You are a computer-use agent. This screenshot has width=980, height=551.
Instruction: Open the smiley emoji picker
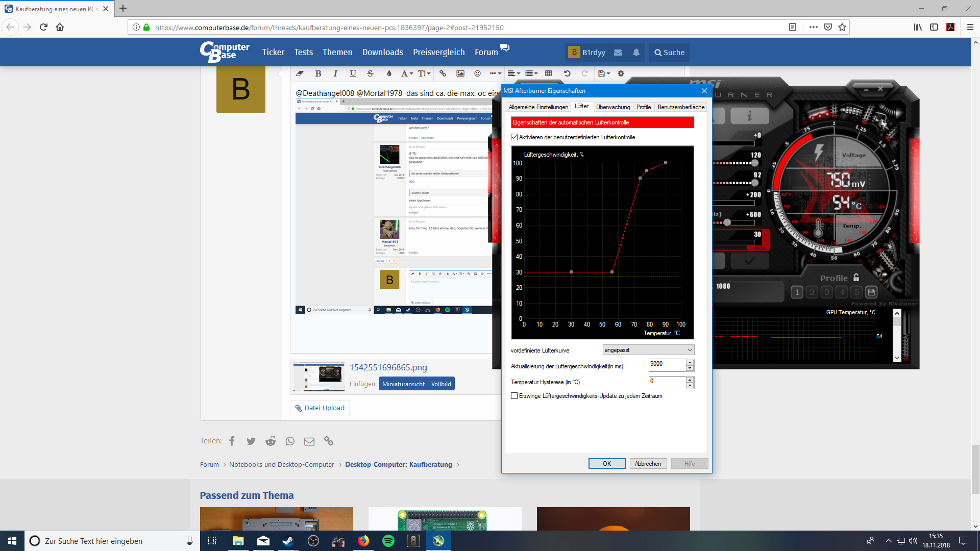point(477,73)
